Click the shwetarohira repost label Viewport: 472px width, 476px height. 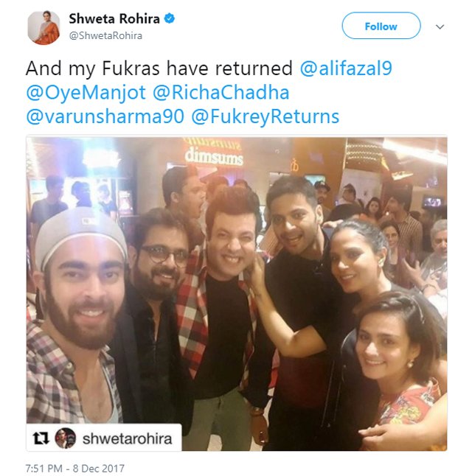(127, 438)
